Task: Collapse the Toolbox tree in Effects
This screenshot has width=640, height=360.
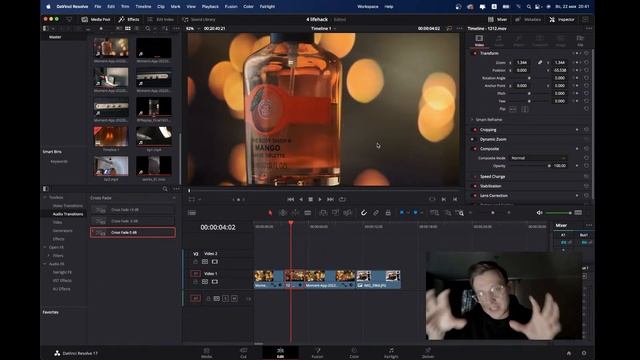Action: tap(45, 198)
